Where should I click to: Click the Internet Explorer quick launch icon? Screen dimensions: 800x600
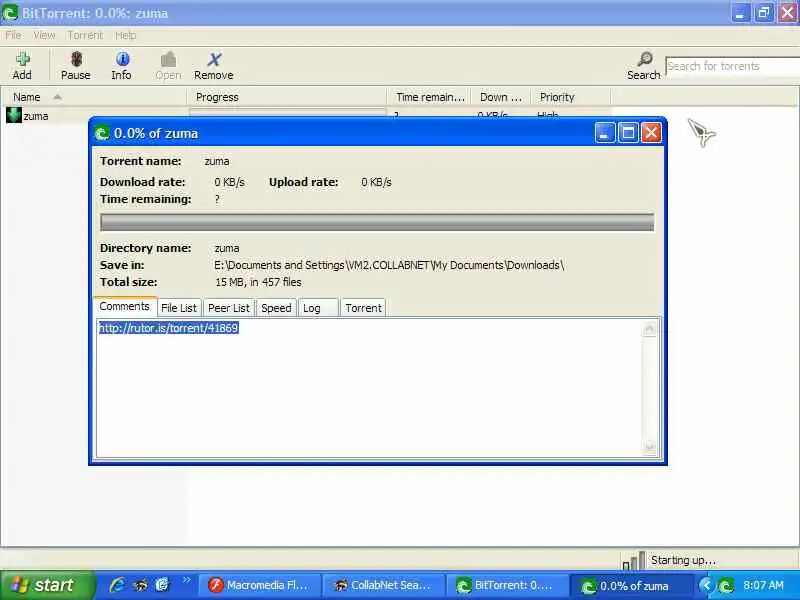[x=117, y=585]
